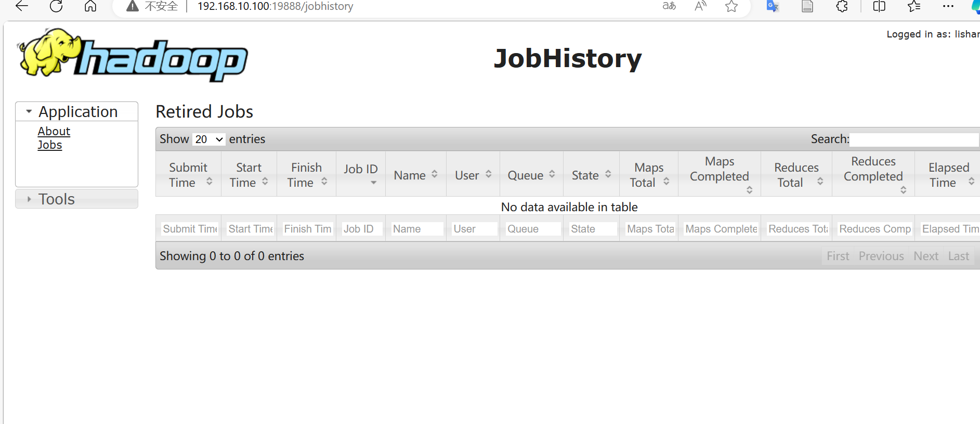
Task: Go to Previous page of results
Action: [x=881, y=256]
